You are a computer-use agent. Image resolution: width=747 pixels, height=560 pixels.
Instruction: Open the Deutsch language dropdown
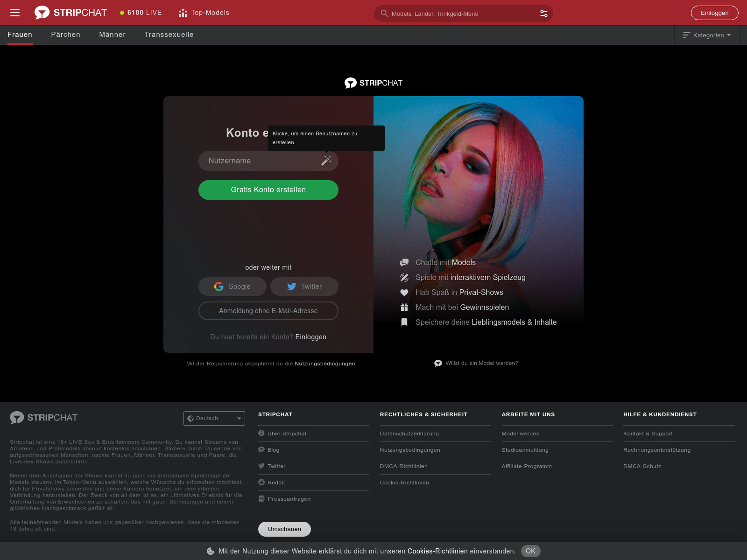point(214,418)
